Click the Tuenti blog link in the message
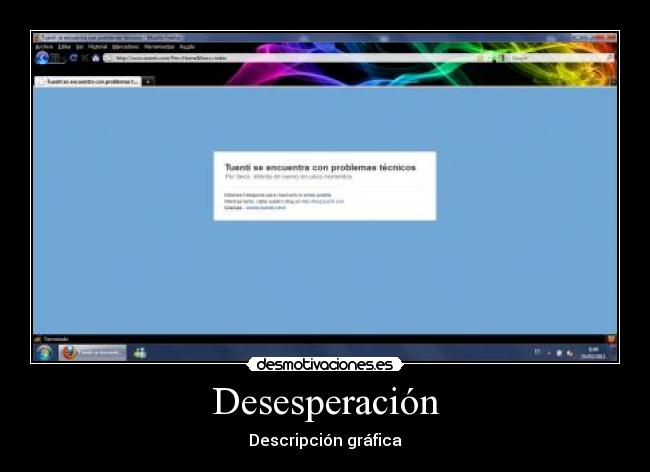 pyautogui.click(x=322, y=201)
